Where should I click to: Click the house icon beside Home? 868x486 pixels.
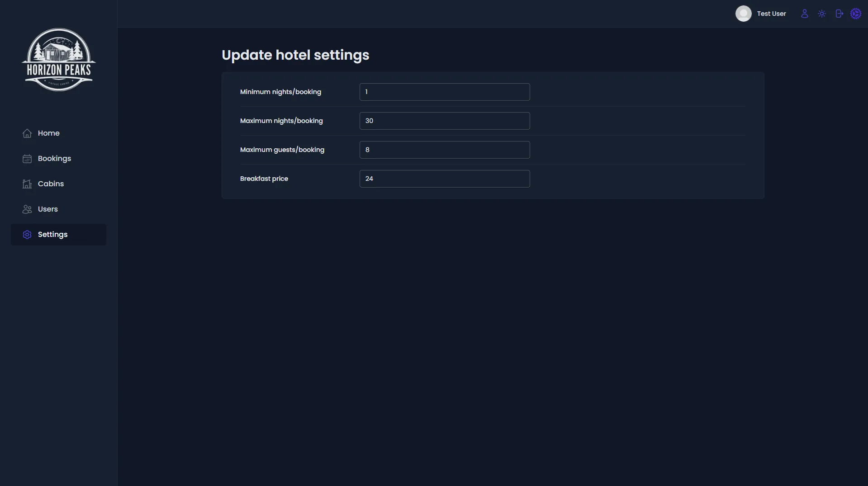pos(27,133)
